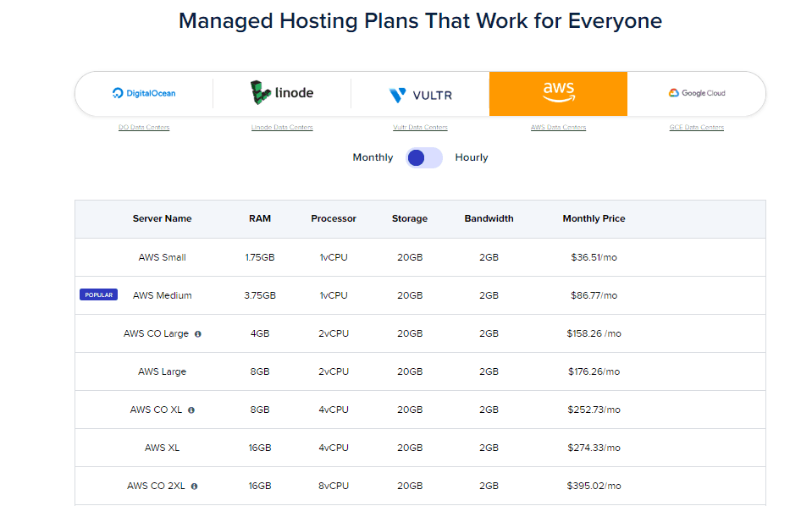812x506 pixels.
Task: Click the $158.26 /mo price
Action: [594, 333]
